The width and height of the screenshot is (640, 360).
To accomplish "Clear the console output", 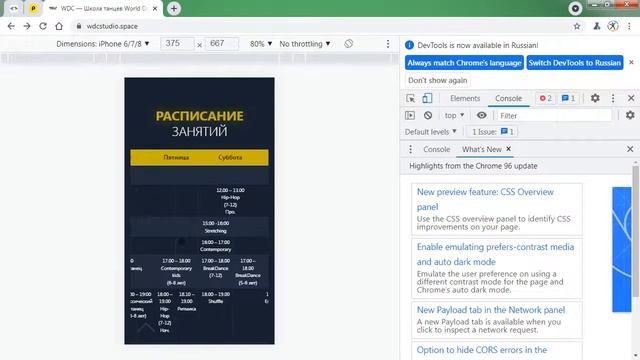I will tap(428, 116).
